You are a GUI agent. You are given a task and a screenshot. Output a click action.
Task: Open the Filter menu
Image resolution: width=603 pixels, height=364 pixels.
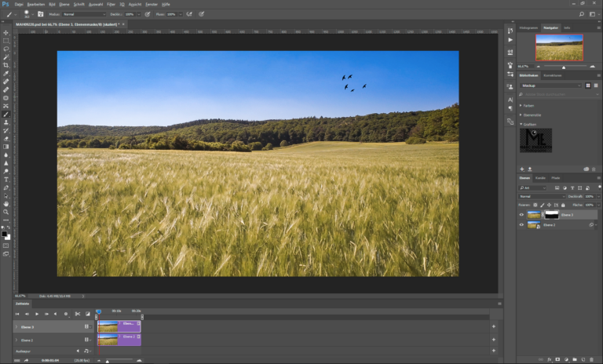pos(111,4)
